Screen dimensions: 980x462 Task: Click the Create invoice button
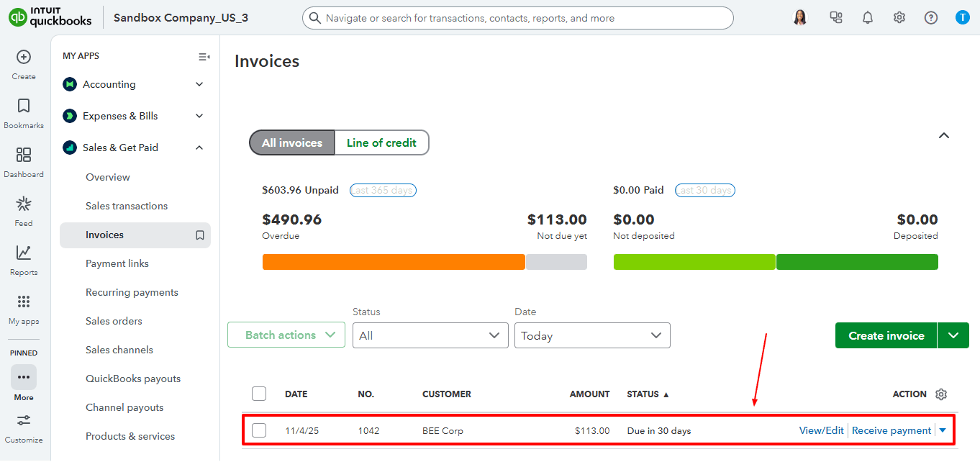[x=885, y=335]
